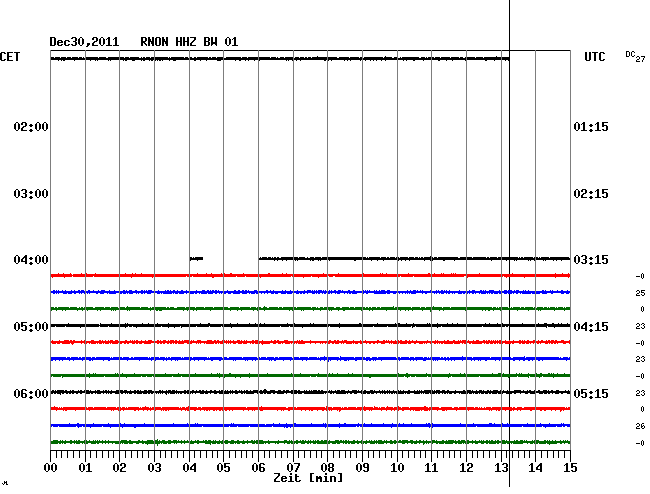Screen dimensions: 650x494
Task: Click the bottommost green seismogram trace
Action: [310, 442]
